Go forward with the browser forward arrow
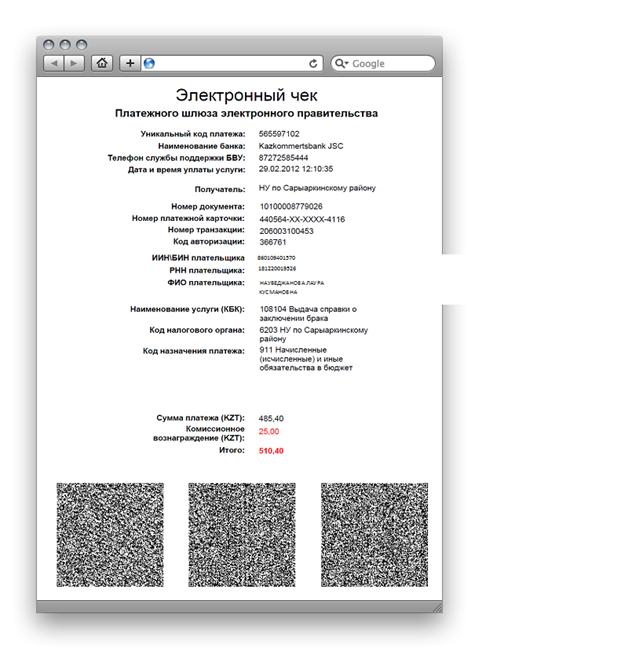This screenshot has width=643, height=649. 74,63
